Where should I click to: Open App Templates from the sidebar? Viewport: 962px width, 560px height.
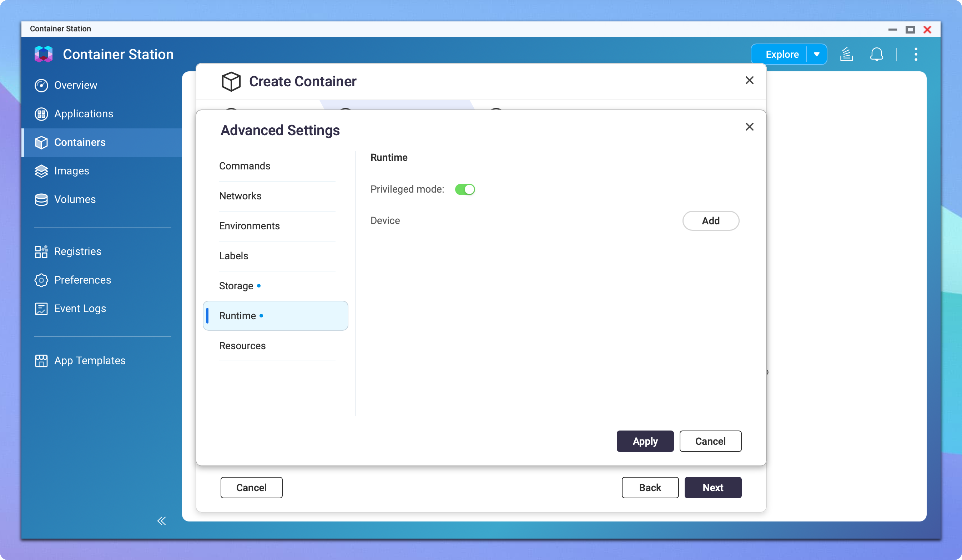point(42,360)
